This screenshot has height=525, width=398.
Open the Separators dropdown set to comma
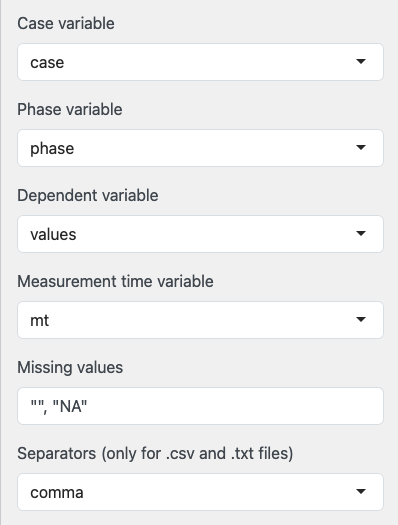coord(200,492)
